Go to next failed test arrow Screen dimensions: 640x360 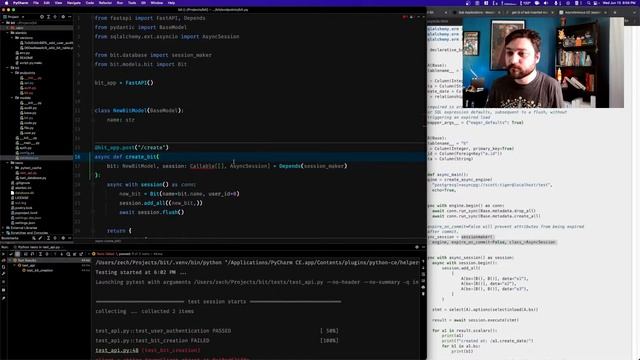tap(61, 254)
